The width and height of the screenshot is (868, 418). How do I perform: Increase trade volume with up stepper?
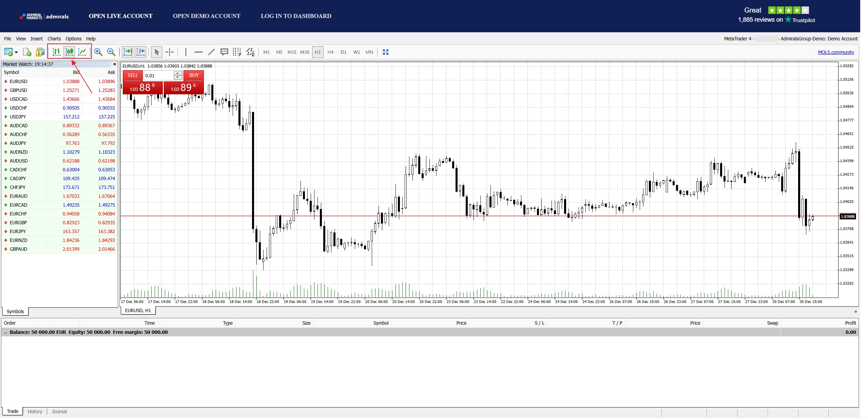(178, 73)
